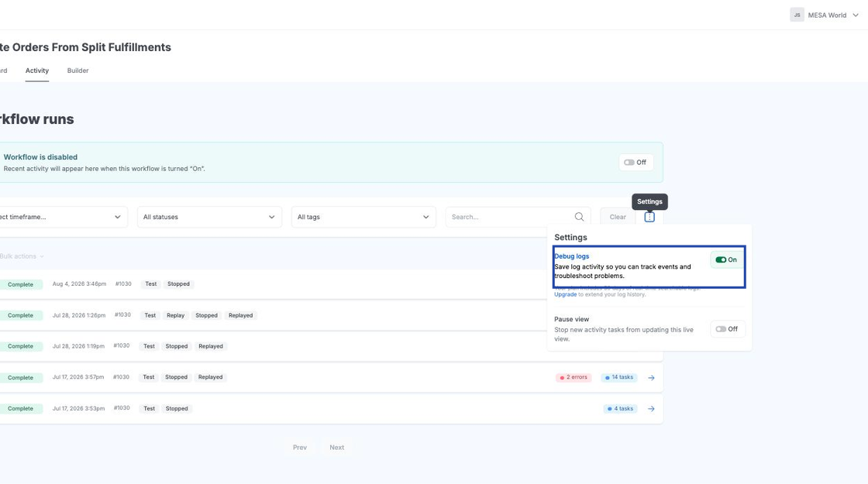The height and width of the screenshot is (484, 868).
Task: Select the Activity tab
Action: [x=37, y=70]
